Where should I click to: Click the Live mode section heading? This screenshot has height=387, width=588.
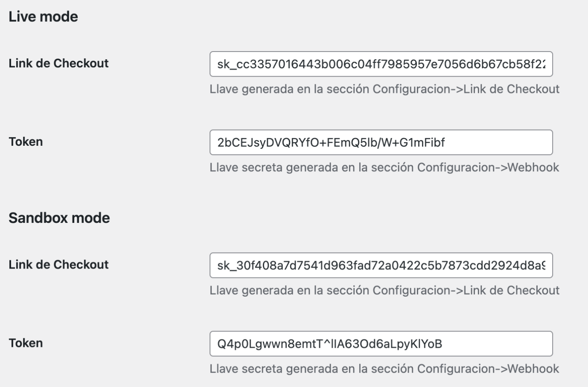(x=43, y=17)
